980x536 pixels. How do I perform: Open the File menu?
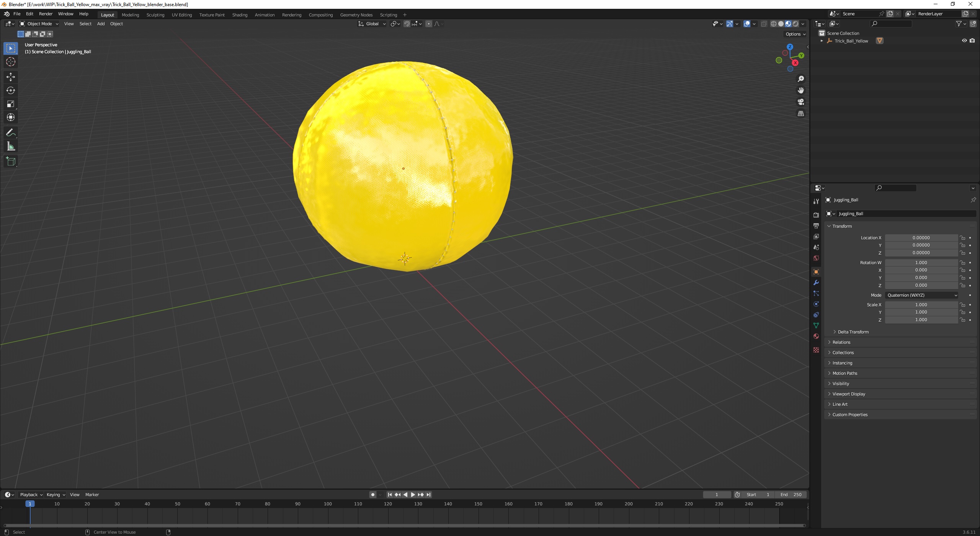pos(17,14)
